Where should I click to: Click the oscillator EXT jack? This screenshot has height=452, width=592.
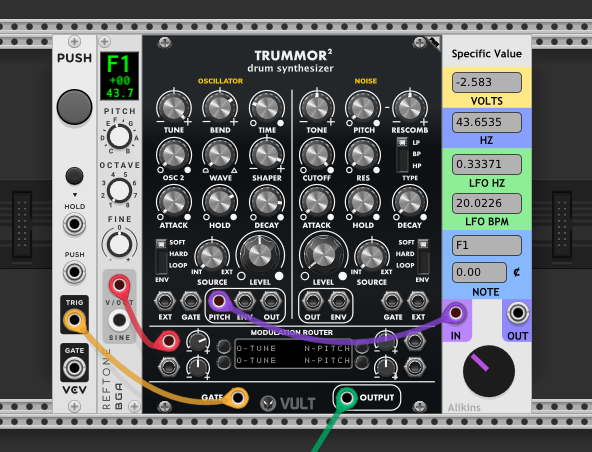pyautogui.click(x=165, y=301)
